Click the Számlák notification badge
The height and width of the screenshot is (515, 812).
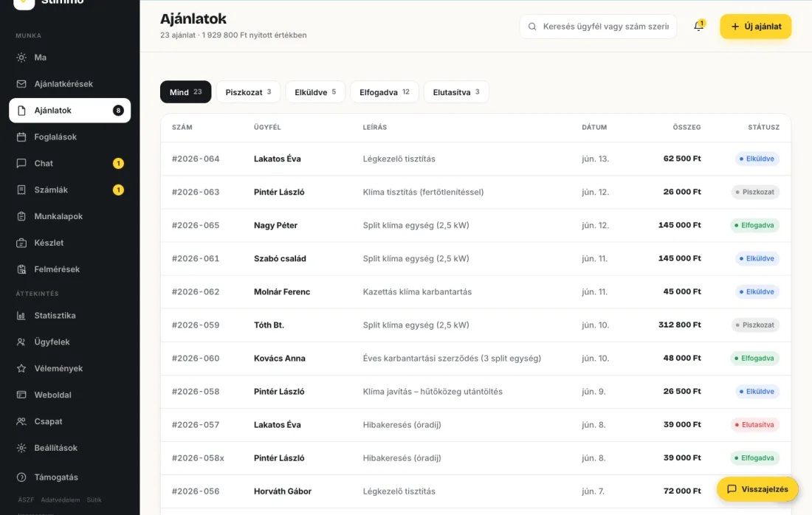click(118, 190)
